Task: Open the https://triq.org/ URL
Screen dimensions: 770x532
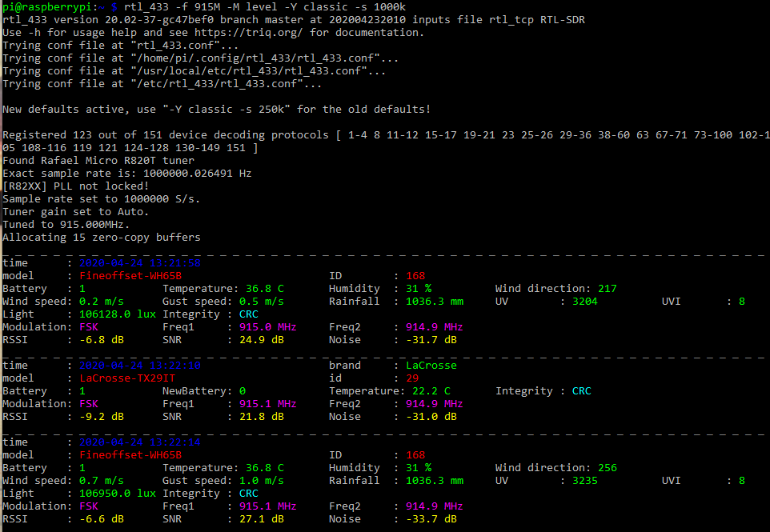Action: click(248, 32)
